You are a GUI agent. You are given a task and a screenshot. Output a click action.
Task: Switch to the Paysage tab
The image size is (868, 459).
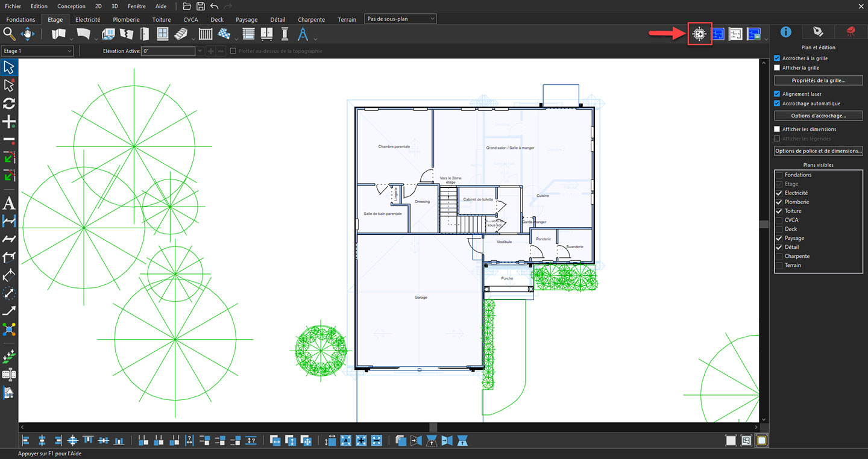tap(247, 20)
